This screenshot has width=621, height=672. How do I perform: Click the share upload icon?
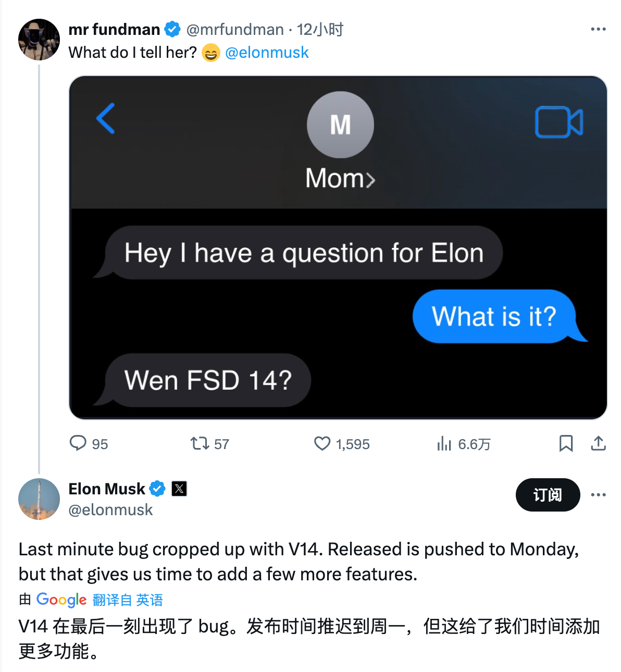point(598,443)
